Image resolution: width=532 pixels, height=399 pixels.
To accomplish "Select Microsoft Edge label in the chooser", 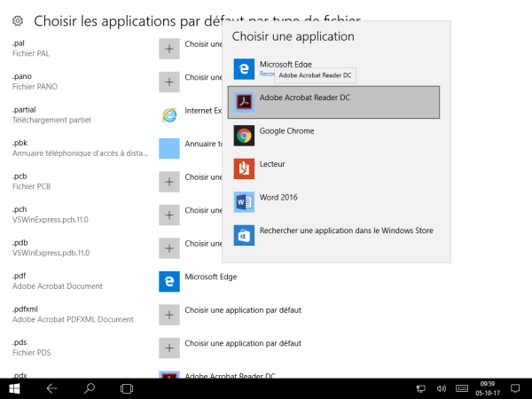I will point(286,64).
